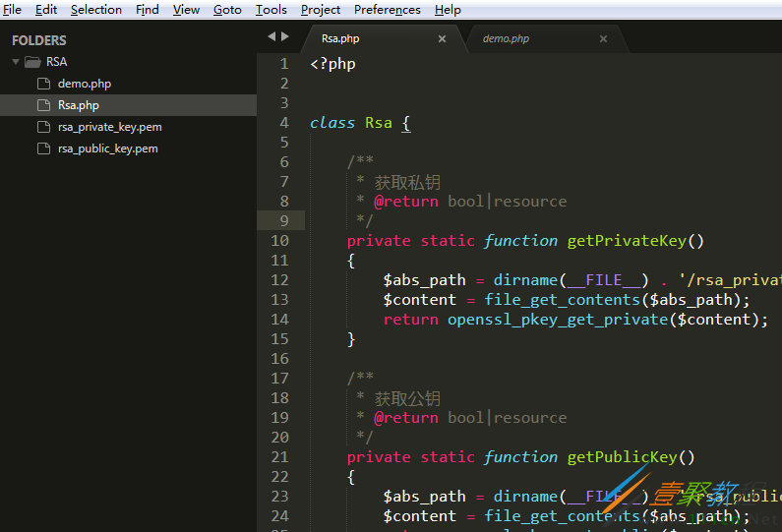This screenshot has width=782, height=532.
Task: Open demo.php in the sidebar
Action: [85, 84]
